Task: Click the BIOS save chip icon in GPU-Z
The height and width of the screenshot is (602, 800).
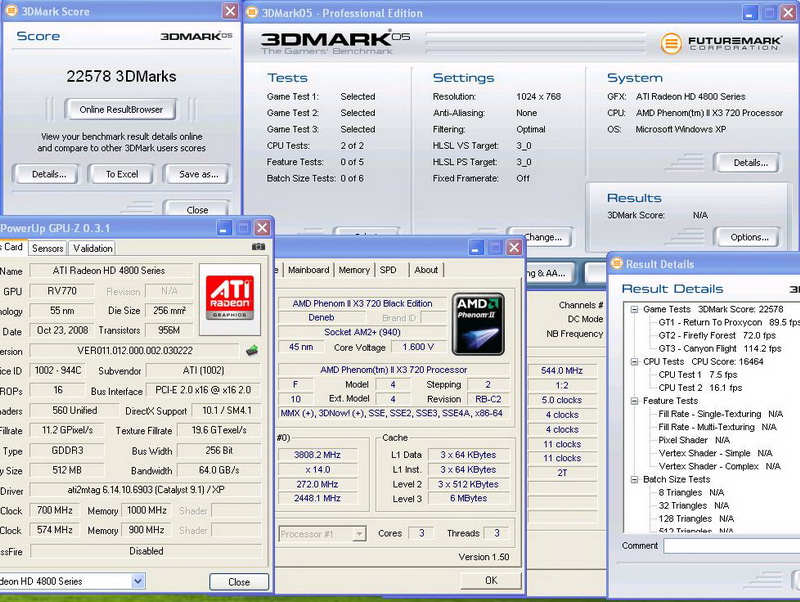Action: pyautogui.click(x=252, y=350)
